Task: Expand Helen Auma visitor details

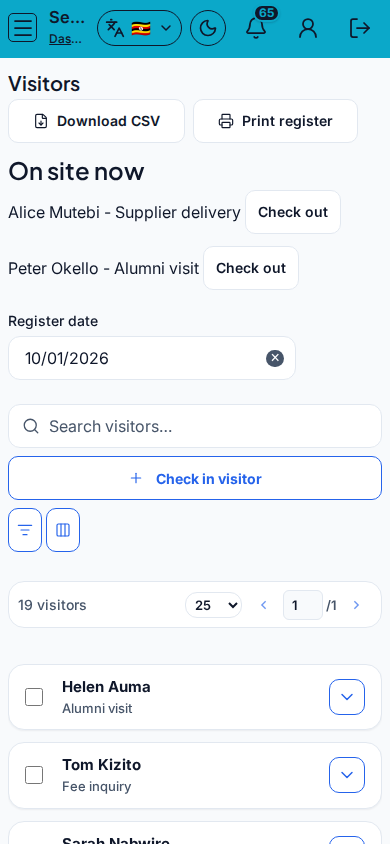Action: pyautogui.click(x=347, y=697)
